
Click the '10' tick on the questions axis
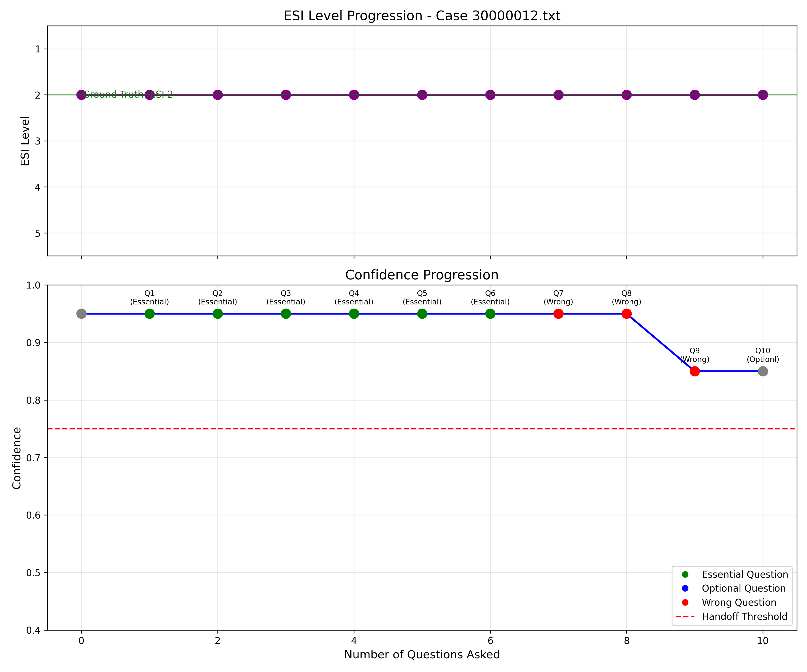tap(763, 641)
